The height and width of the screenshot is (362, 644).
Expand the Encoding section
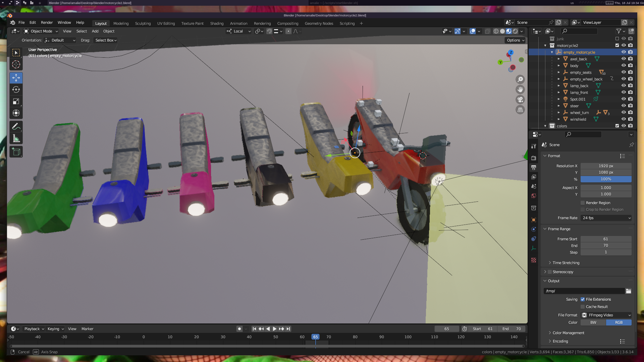click(560, 341)
